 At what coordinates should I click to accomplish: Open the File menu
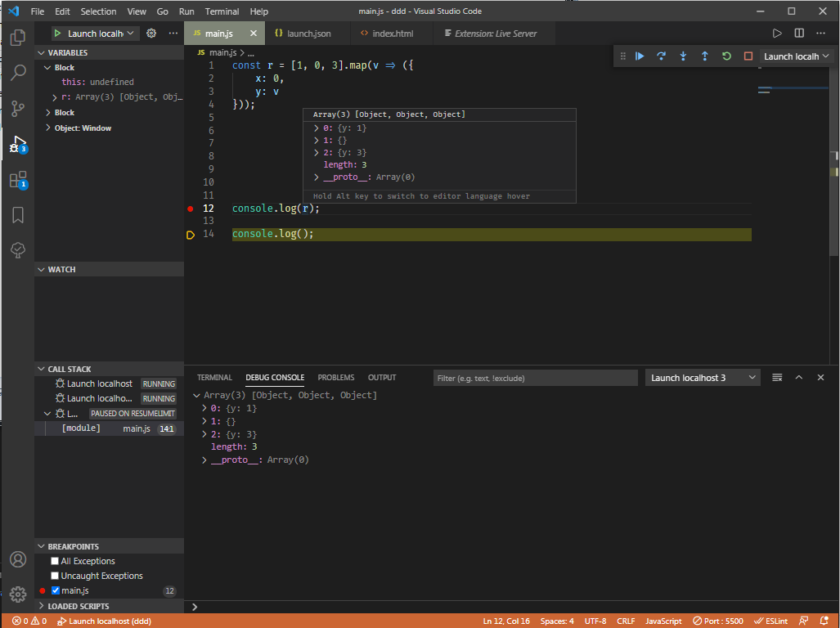tap(38, 11)
